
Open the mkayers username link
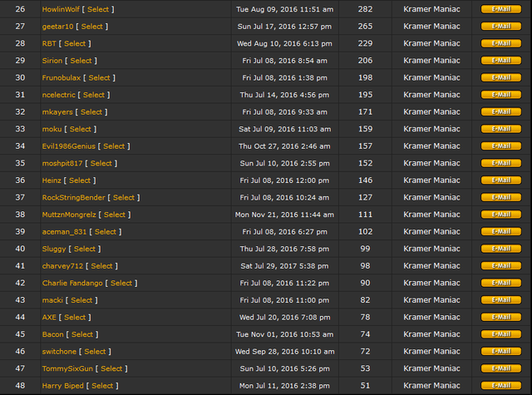click(x=57, y=112)
